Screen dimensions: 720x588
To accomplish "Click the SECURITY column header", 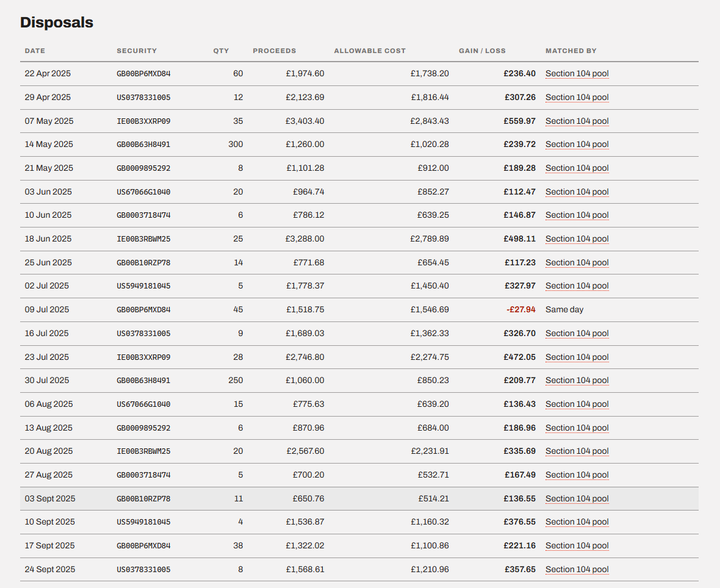I will (137, 51).
